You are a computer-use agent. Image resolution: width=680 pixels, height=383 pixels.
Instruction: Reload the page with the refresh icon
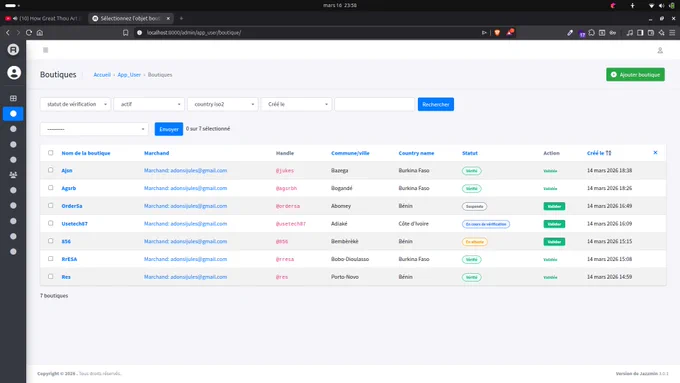point(29,33)
